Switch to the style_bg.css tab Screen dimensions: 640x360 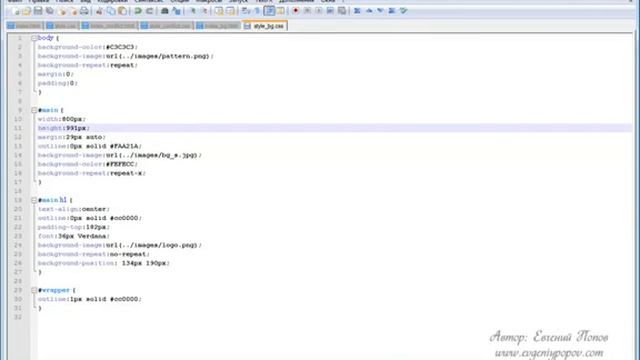click(x=265, y=26)
